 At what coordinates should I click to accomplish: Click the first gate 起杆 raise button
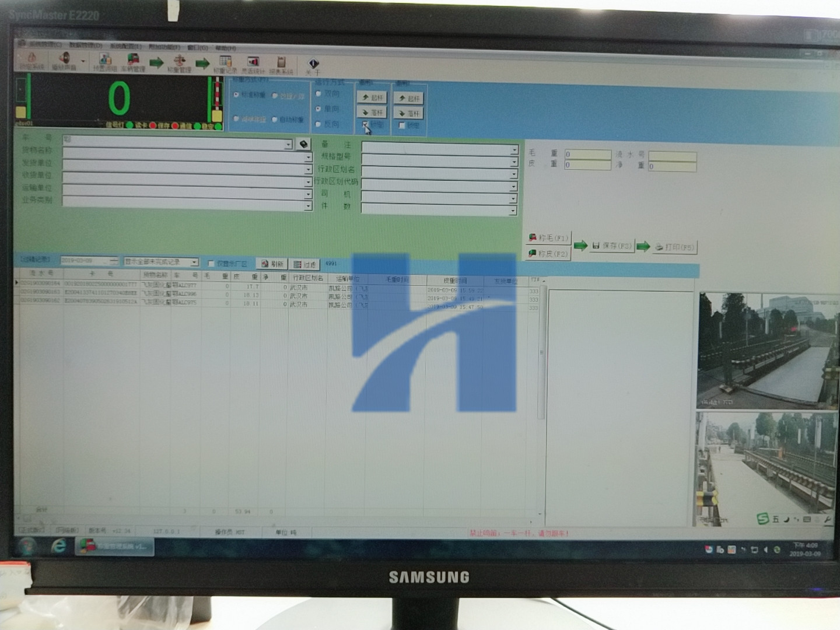click(372, 97)
